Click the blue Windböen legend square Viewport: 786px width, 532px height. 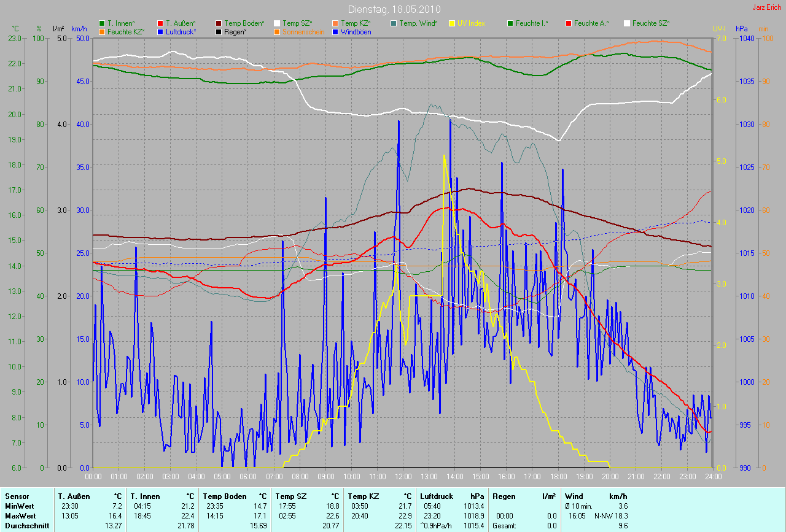pos(335,32)
